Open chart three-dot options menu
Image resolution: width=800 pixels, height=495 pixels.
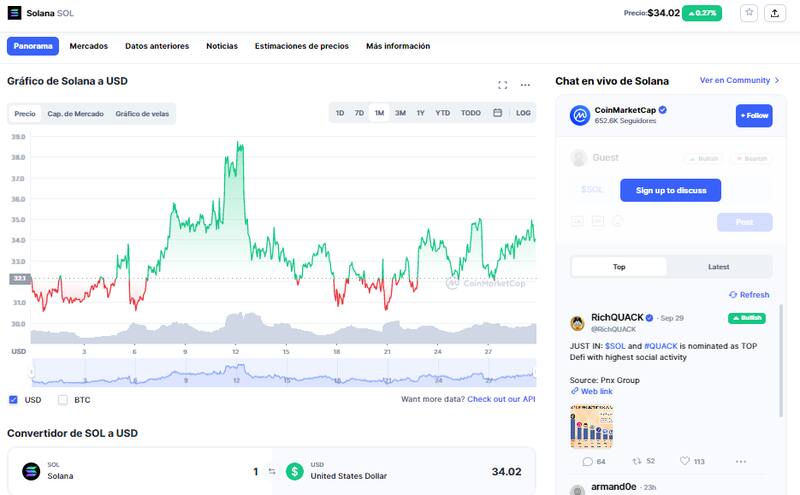click(525, 85)
